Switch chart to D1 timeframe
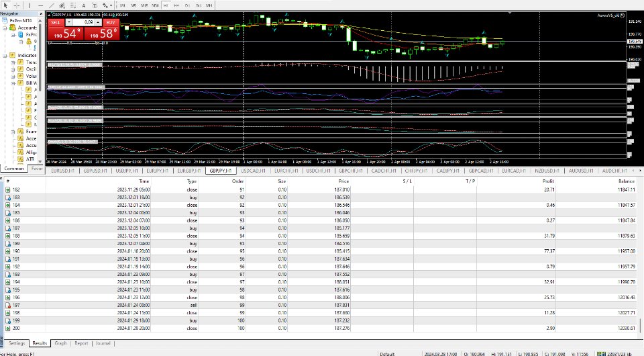The height and width of the screenshot is (356, 644). coord(187,5)
